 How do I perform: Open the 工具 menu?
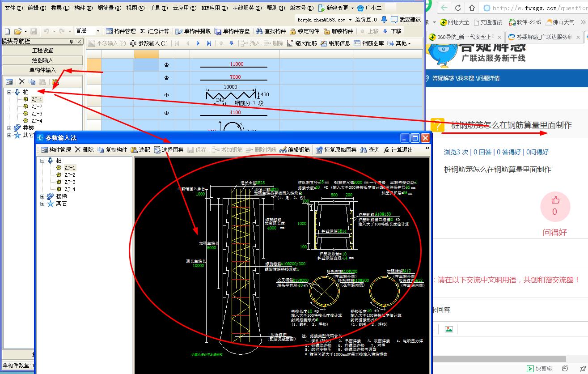(x=158, y=8)
